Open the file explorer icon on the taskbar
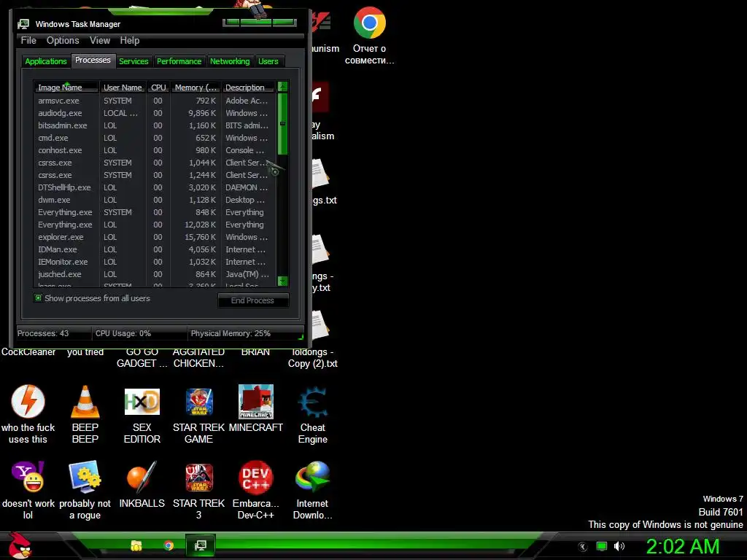This screenshot has width=747, height=560. (136, 545)
